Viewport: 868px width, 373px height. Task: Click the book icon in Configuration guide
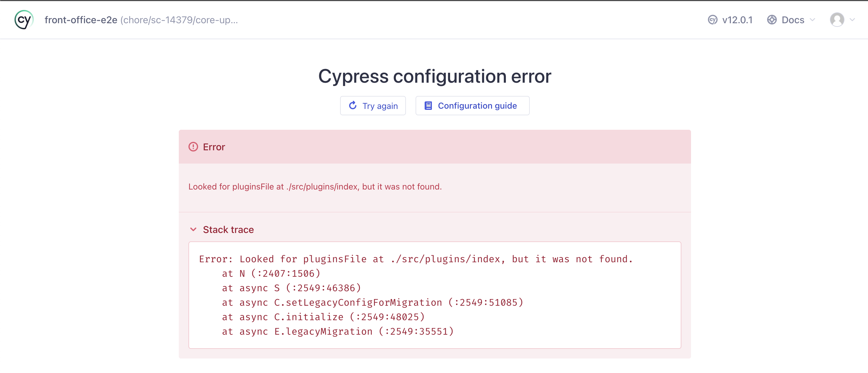pyautogui.click(x=428, y=105)
